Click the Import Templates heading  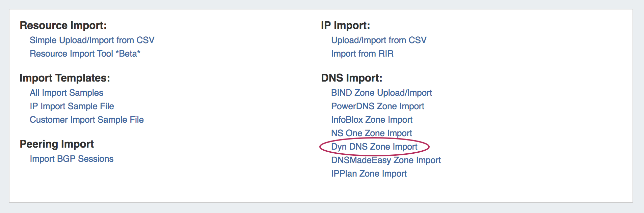(65, 78)
